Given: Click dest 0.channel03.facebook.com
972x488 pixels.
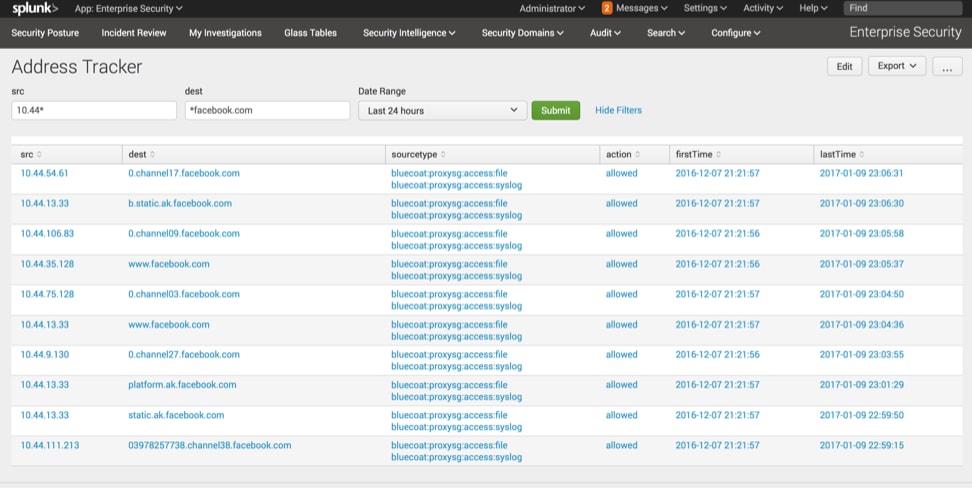Looking at the screenshot, I should tap(183, 295).
